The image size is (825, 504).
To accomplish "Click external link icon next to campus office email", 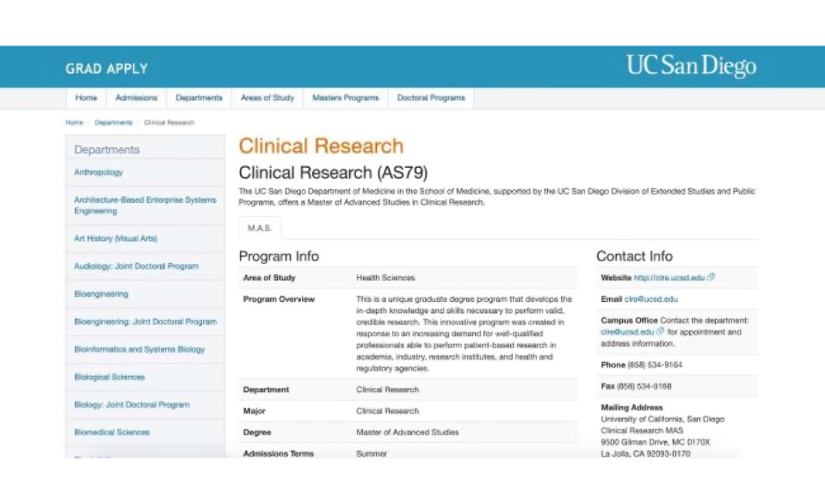I will pos(661,331).
